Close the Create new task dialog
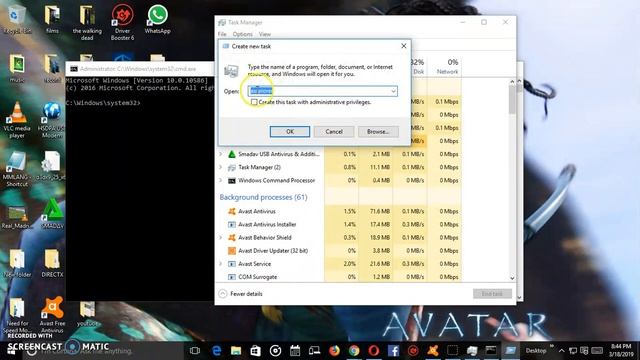Viewport: 640px width, 360px height. [404, 46]
